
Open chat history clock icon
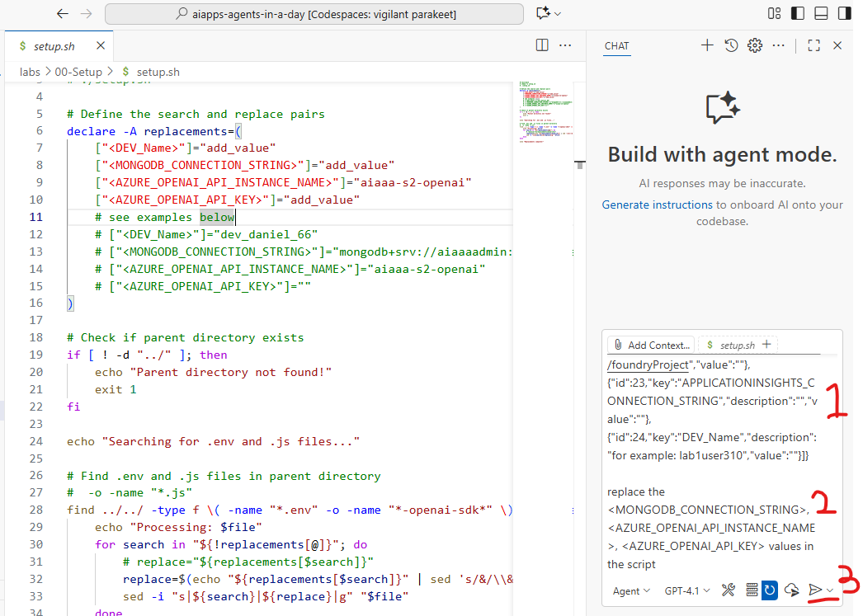pyautogui.click(x=731, y=46)
